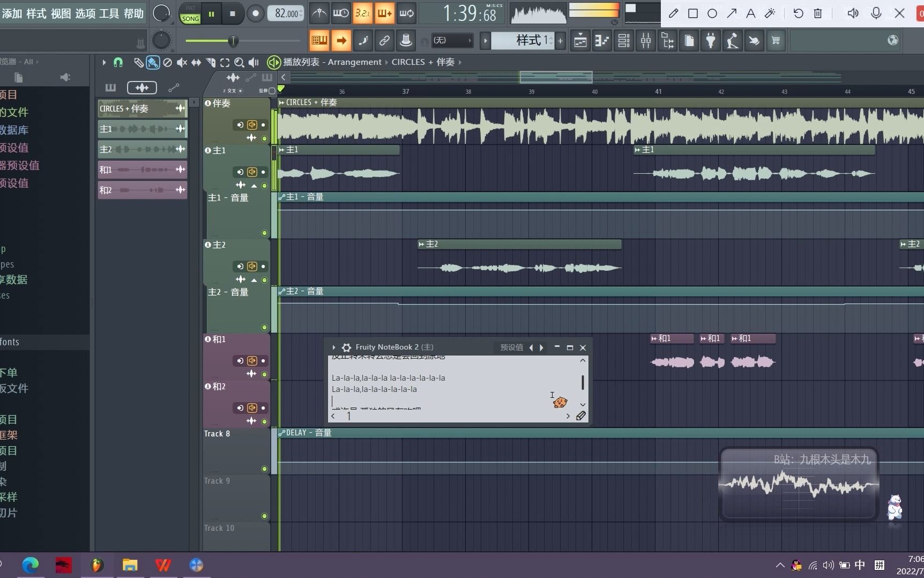Open the 工具 menu
The image size is (924, 578).
coord(109,13)
